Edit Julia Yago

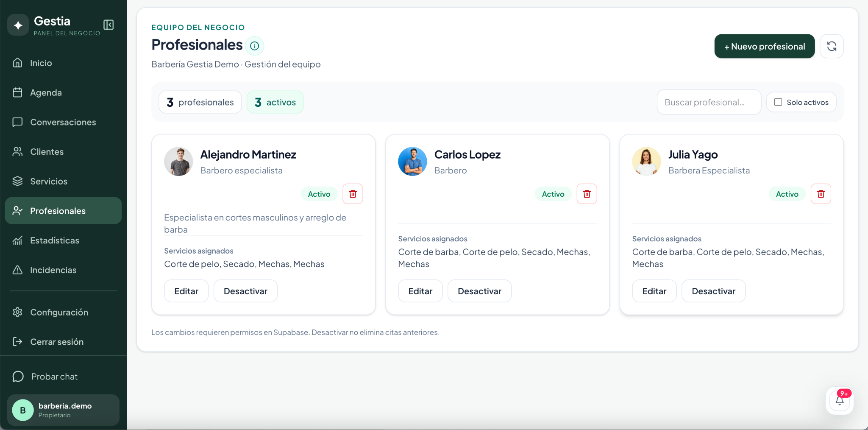[x=654, y=291]
